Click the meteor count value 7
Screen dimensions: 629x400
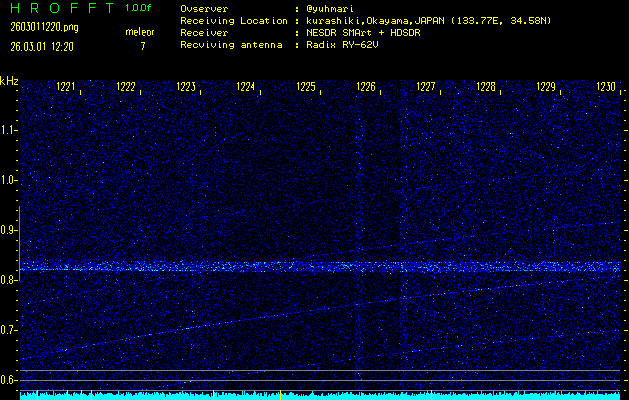tap(141, 46)
